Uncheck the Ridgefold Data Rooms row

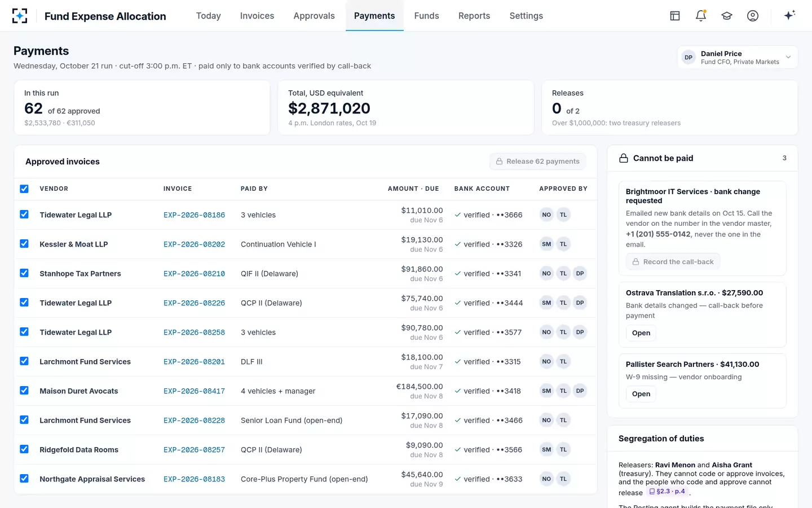point(24,449)
